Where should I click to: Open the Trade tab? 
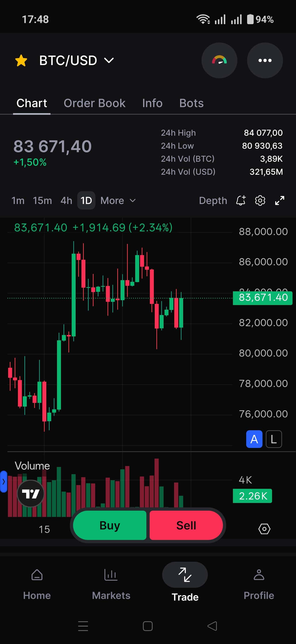click(x=185, y=582)
